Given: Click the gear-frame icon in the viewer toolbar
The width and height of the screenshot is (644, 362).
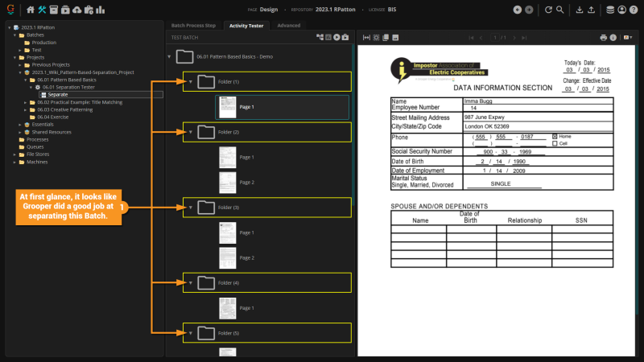Looking at the screenshot, I should point(376,37).
